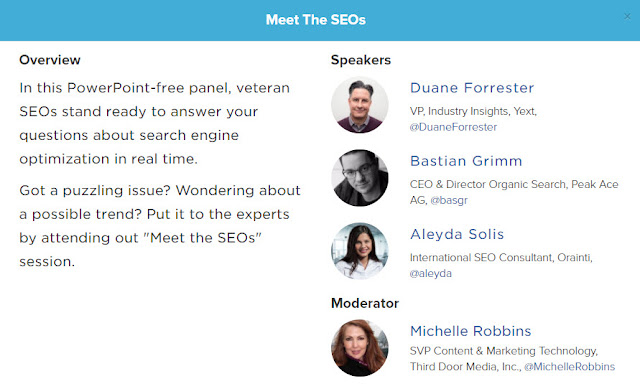640x389 pixels.
Task: Click Aleyda Solis's profile photo
Action: 360,251
